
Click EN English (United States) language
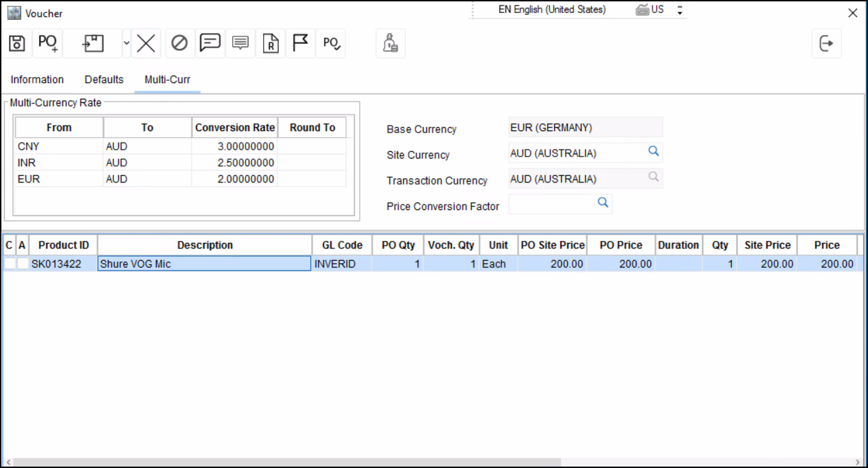[x=552, y=10]
